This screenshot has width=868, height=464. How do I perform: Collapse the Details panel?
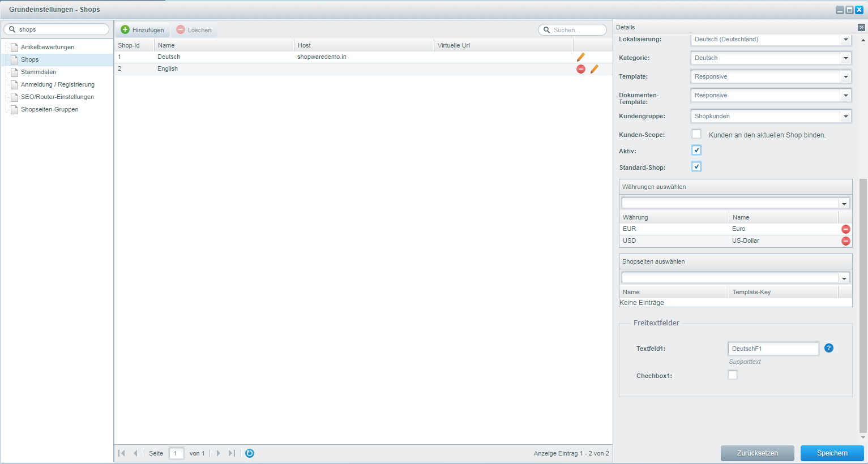point(861,27)
